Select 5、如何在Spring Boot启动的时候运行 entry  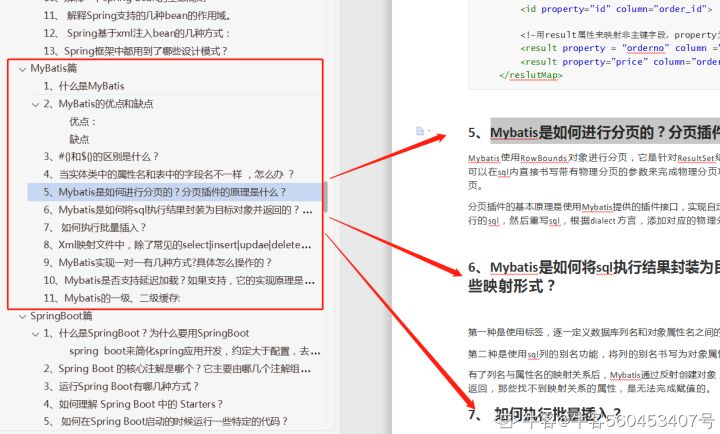click(166, 421)
